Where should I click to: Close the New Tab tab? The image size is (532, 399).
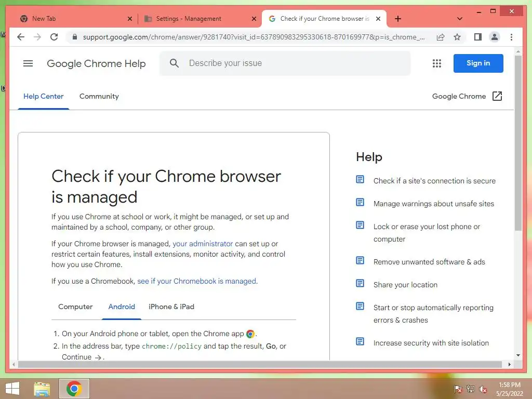pyautogui.click(x=129, y=19)
